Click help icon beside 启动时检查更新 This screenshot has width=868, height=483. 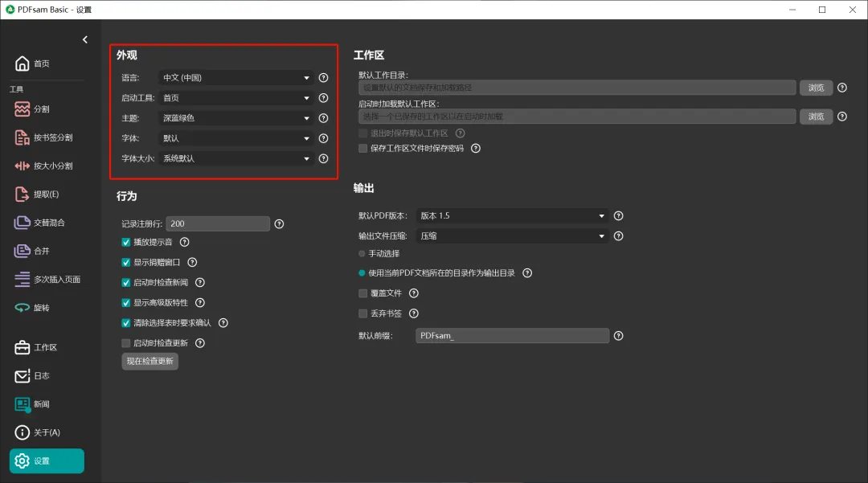(200, 343)
